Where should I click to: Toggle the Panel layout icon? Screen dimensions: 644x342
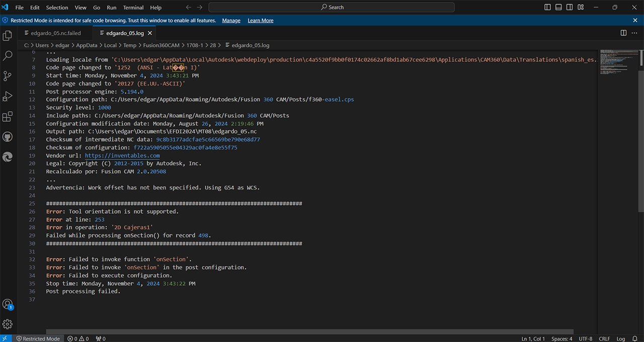(x=558, y=7)
